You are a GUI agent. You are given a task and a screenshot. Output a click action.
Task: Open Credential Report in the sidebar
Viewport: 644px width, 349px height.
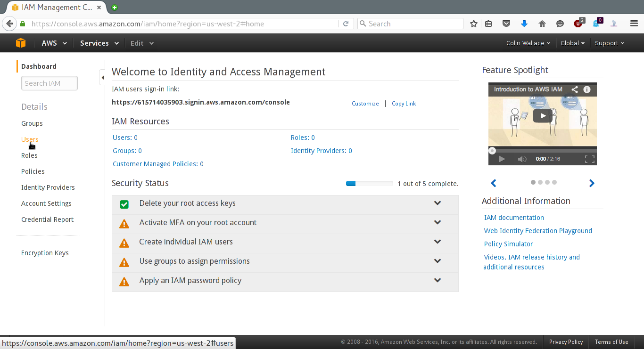coord(48,219)
